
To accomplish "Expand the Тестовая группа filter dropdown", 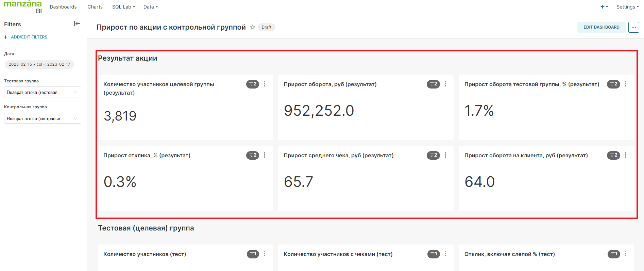I will [43, 92].
